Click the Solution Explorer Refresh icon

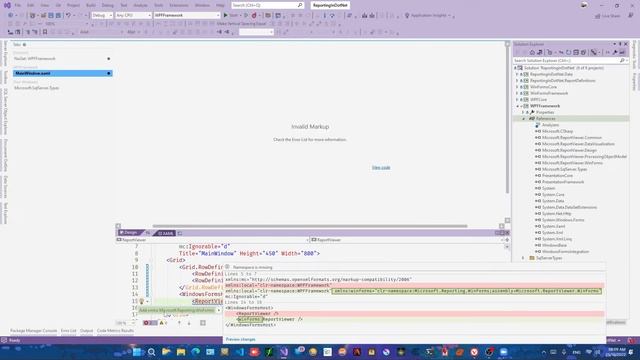click(568, 52)
